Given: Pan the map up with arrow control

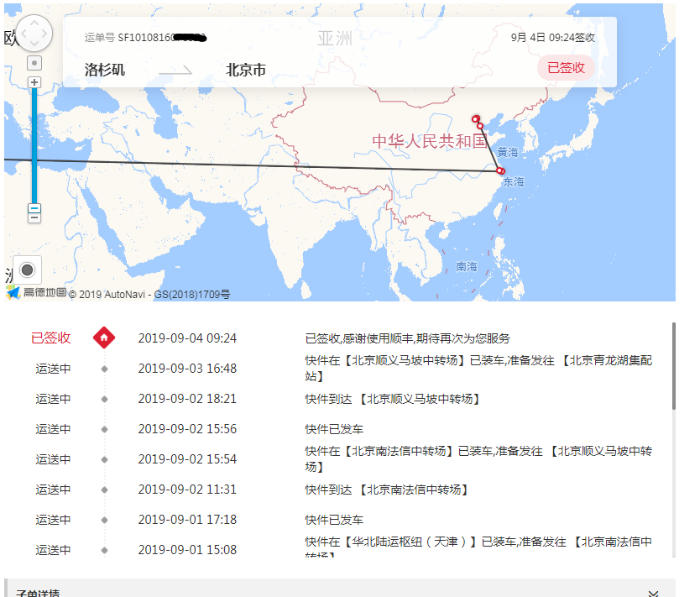Looking at the screenshot, I should click(x=34, y=23).
